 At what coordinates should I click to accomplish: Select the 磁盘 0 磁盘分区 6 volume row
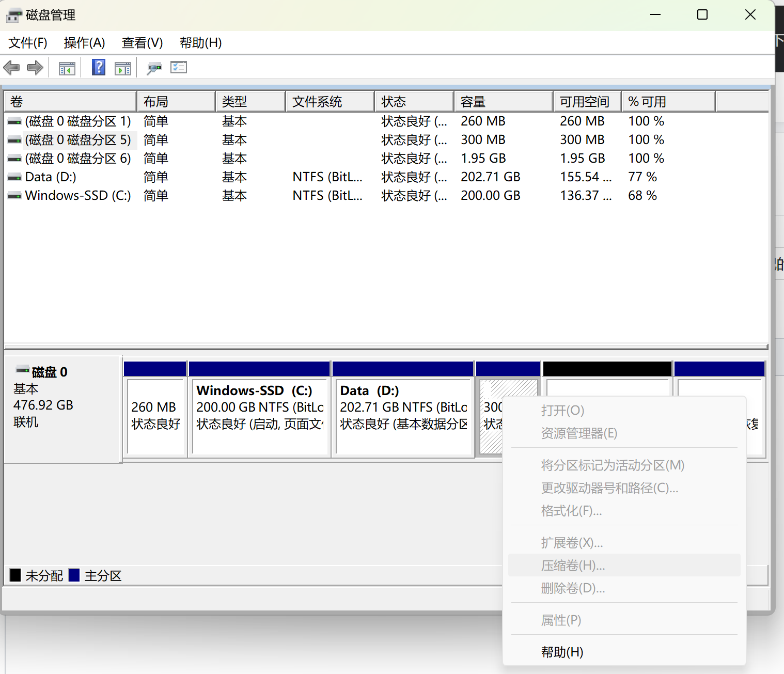pyautogui.click(x=77, y=159)
